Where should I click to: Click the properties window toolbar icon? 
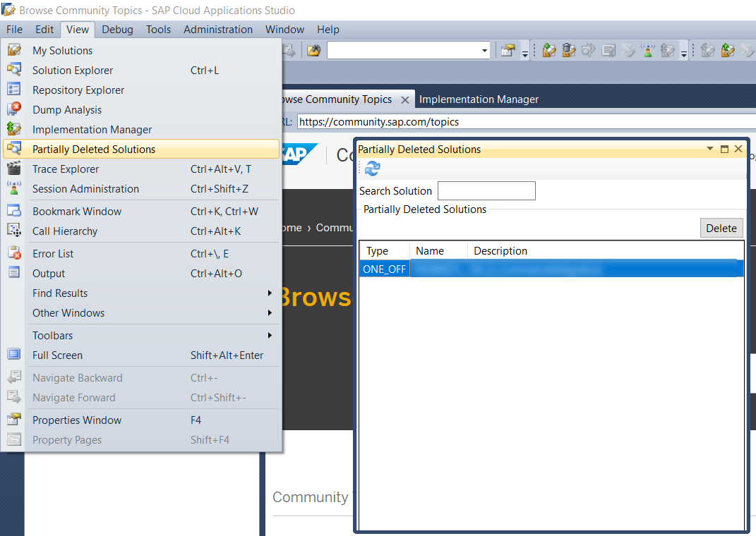[x=508, y=50]
